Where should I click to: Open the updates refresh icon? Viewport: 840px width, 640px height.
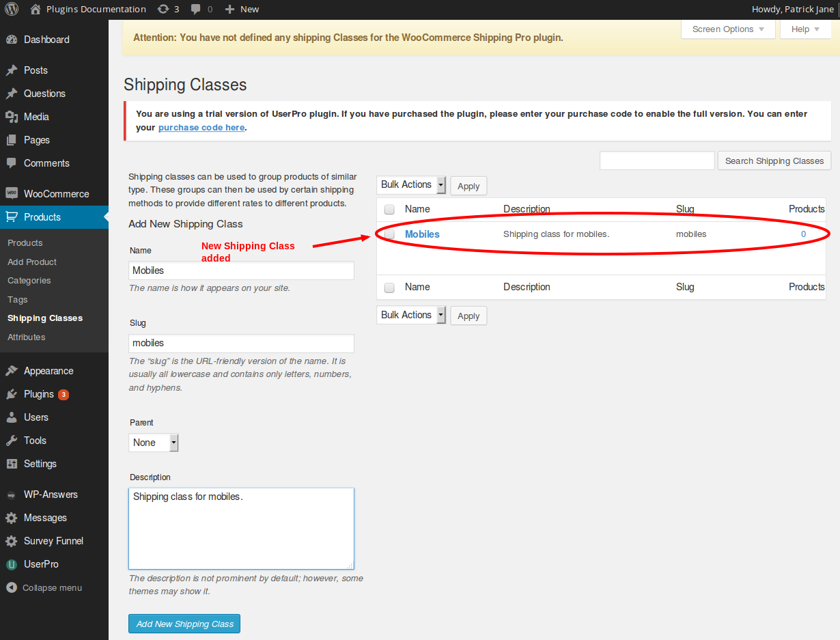[x=163, y=9]
